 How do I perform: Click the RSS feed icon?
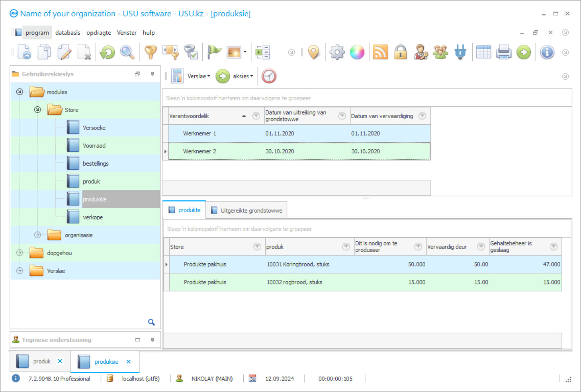[380, 52]
